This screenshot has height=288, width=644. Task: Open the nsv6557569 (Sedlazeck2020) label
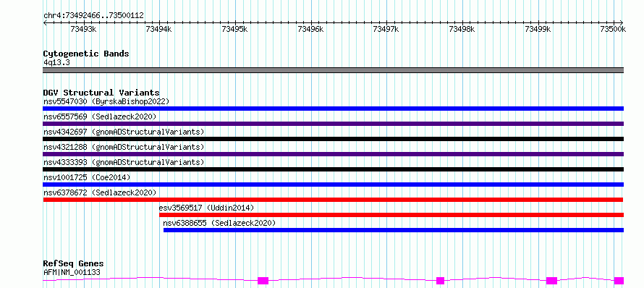click(100, 117)
